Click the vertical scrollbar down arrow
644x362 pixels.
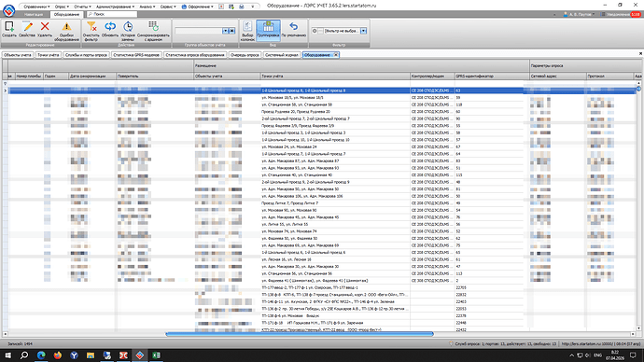point(638,328)
